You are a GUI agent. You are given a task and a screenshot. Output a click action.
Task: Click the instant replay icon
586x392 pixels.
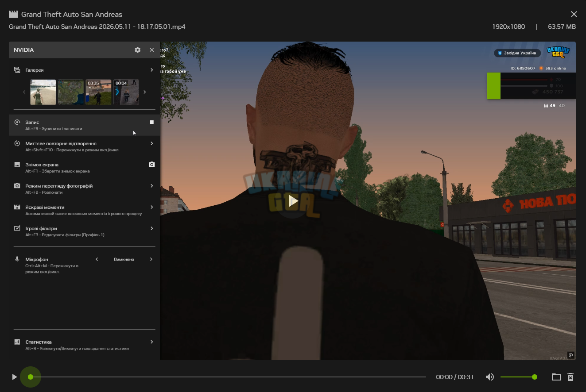coord(17,143)
